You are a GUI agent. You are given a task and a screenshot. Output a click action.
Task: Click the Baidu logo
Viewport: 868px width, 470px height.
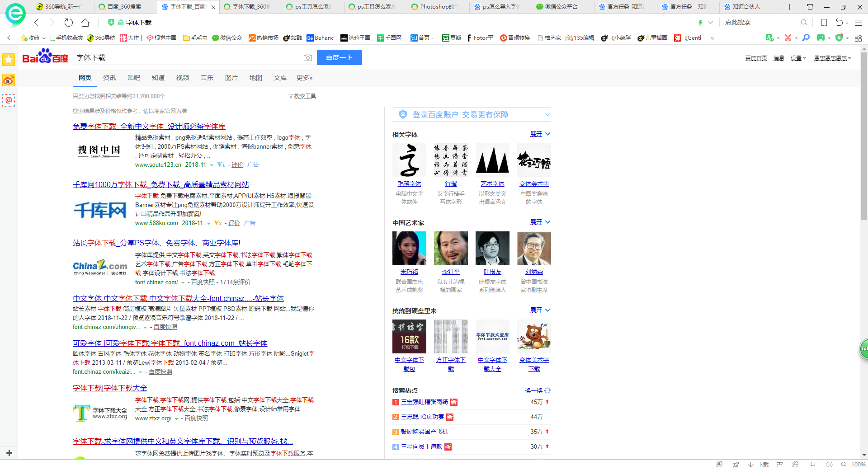(x=45, y=56)
